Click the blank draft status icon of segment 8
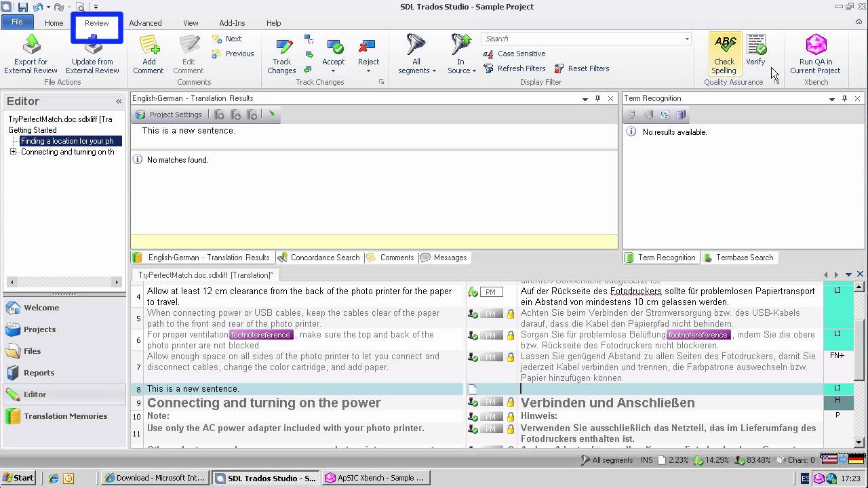868x488 pixels. (x=473, y=389)
